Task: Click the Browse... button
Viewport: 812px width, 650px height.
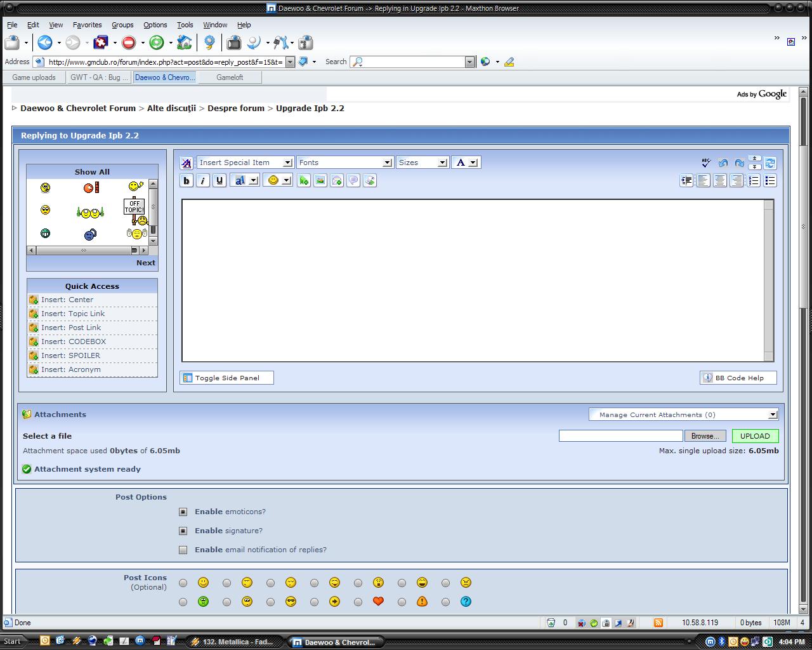Action: click(705, 436)
